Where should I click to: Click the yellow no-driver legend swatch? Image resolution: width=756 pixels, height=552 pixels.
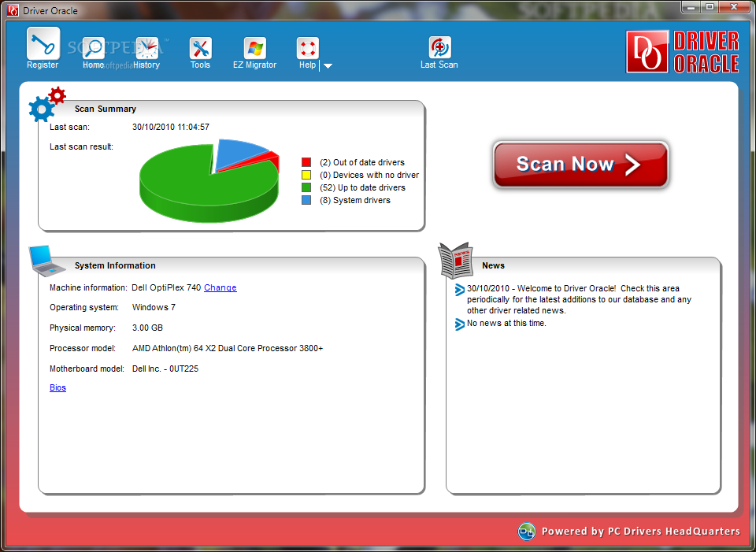306,175
